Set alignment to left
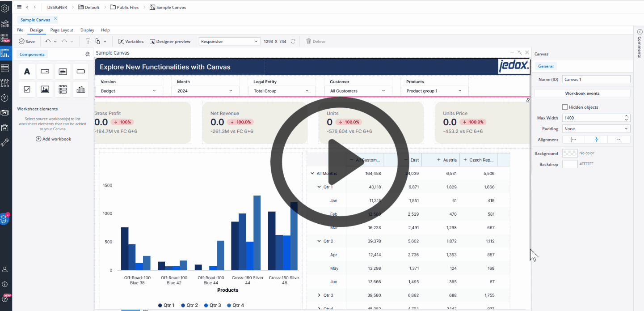This screenshot has width=644, height=311. point(573,140)
